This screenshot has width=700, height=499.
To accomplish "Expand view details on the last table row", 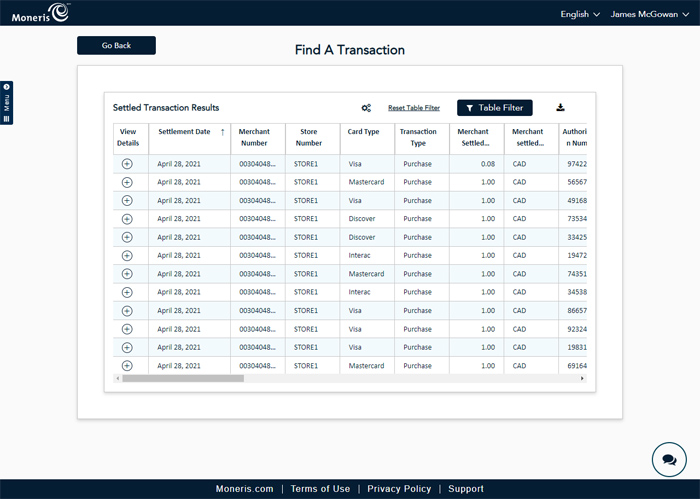I will click(127, 366).
